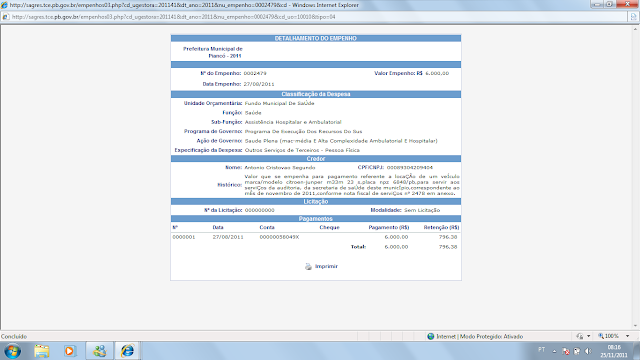Open the Windows Start menu orb
Screen dimensions: 640x360
click(13, 351)
